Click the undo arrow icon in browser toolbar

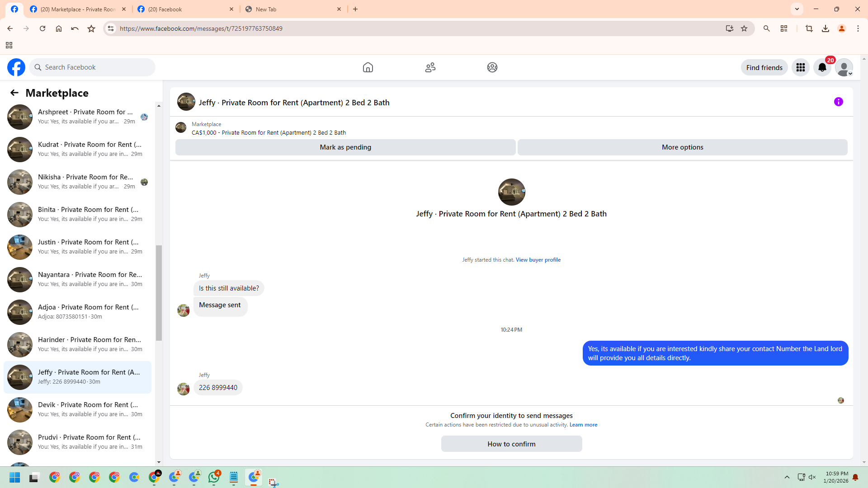(x=75, y=28)
